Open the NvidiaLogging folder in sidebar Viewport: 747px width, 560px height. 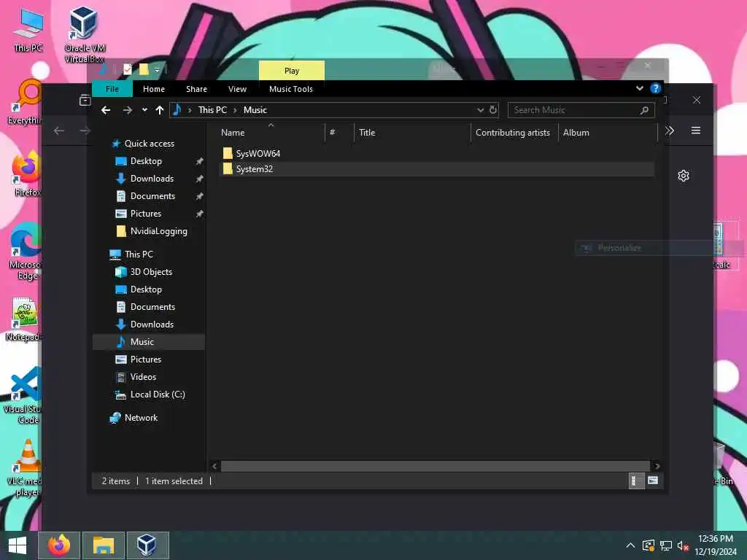tap(158, 231)
